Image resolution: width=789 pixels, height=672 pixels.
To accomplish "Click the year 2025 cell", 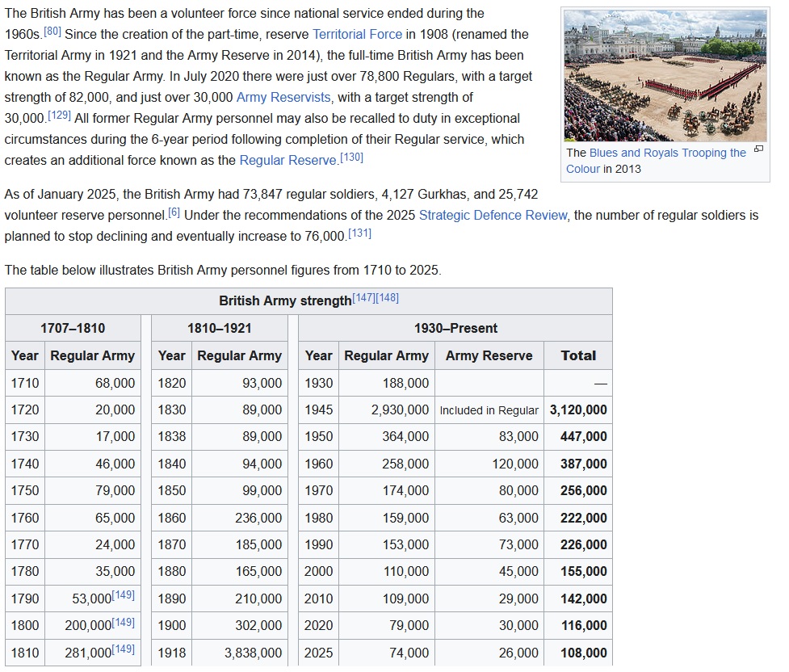I will point(318,653).
